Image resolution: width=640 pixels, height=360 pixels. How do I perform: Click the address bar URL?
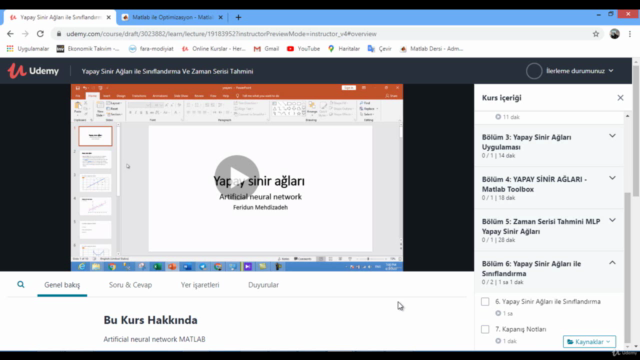pos(221,34)
